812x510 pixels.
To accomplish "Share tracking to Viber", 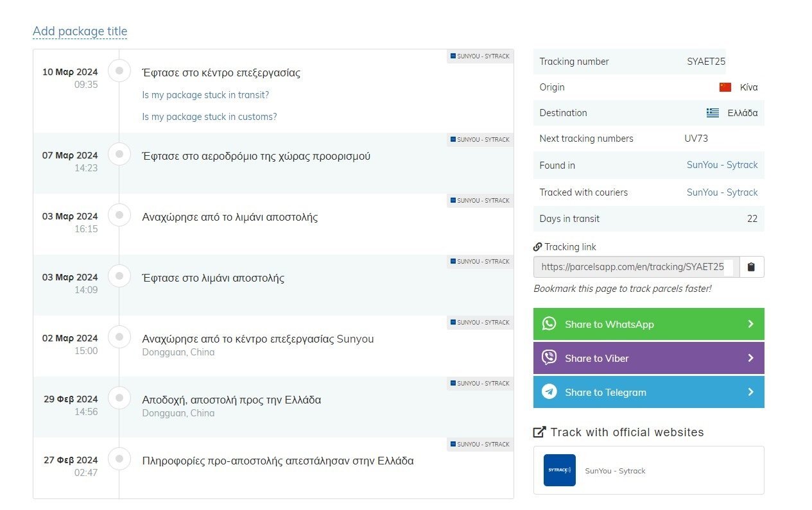I will pyautogui.click(x=648, y=358).
